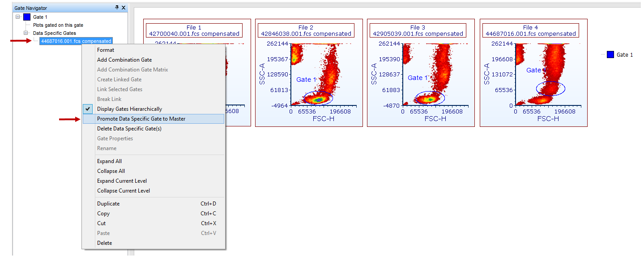
Task: Toggle Display Gates Hierarchically checkmark
Action: (x=88, y=109)
